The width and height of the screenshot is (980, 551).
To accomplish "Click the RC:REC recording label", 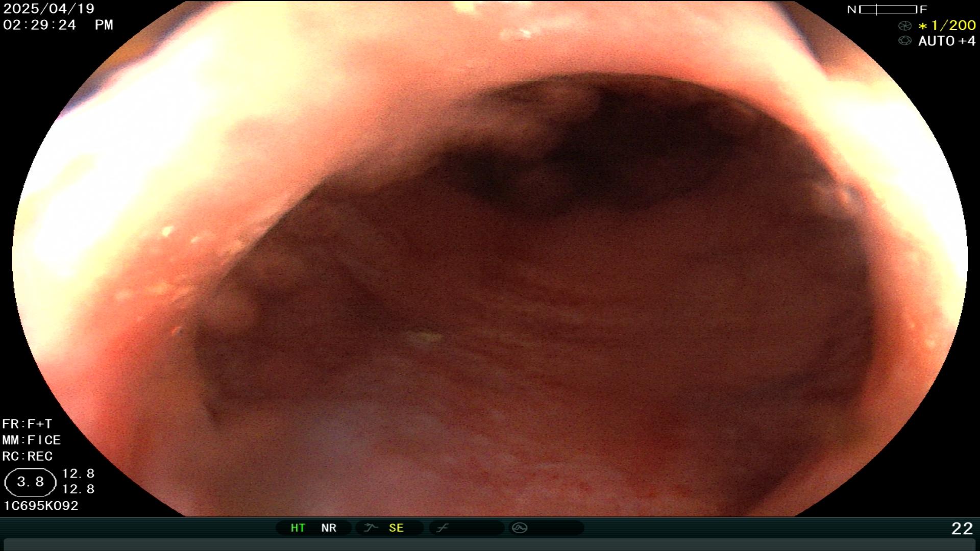I will pyautogui.click(x=28, y=456).
